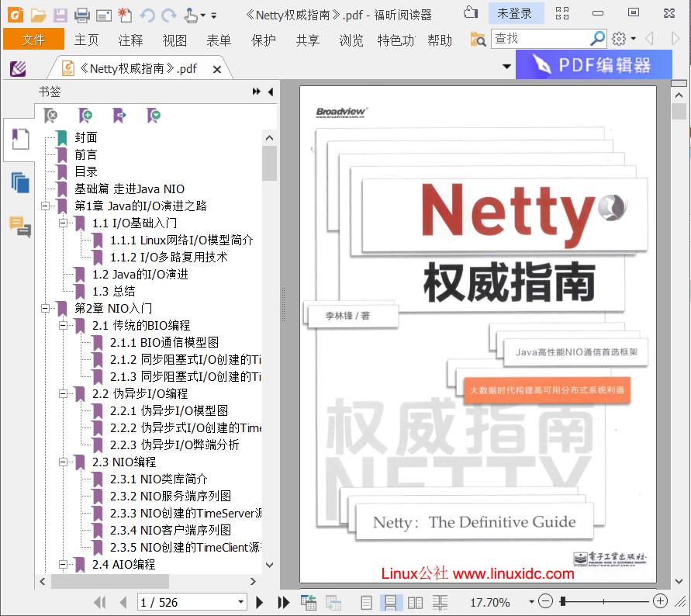Switch to continuous page view mode
Viewport: 691px width, 616px height.
click(x=390, y=602)
